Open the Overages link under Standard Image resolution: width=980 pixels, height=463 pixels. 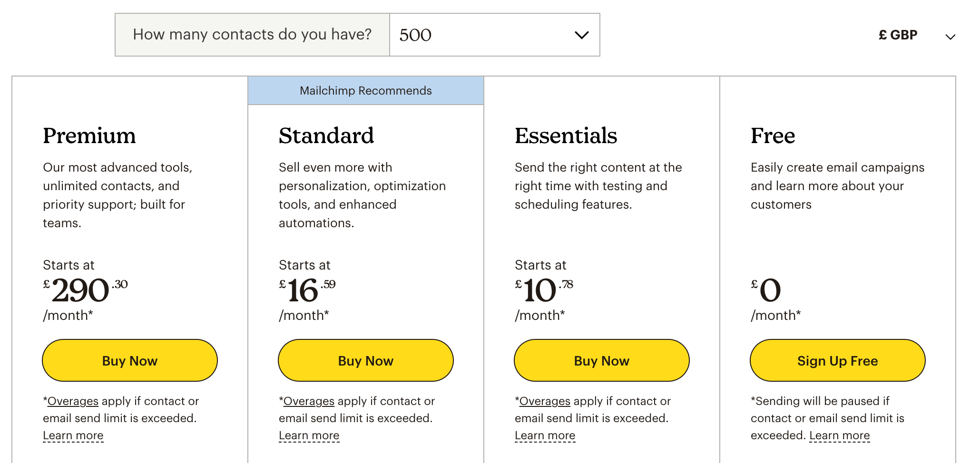coord(309,401)
